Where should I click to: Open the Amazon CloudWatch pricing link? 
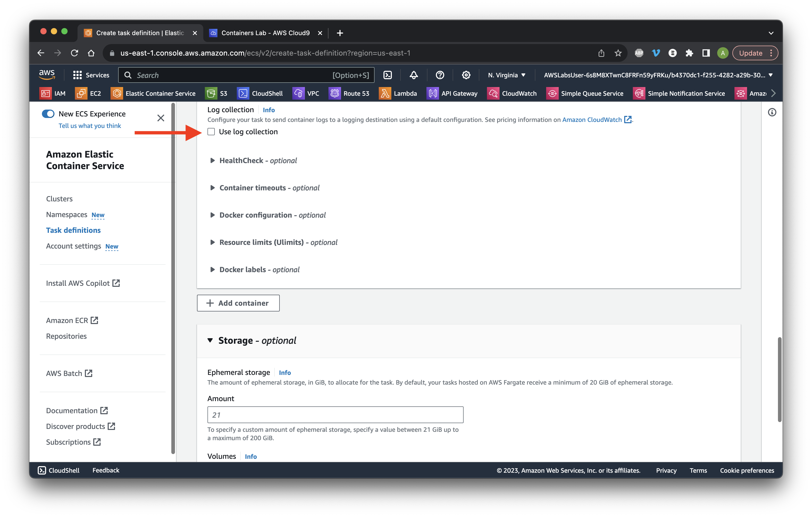[596, 120]
